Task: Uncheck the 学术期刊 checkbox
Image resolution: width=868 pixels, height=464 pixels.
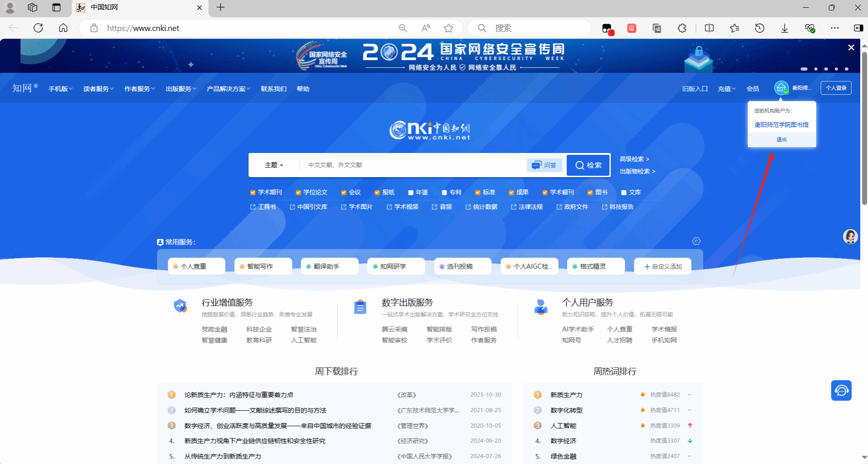Action: click(x=253, y=193)
